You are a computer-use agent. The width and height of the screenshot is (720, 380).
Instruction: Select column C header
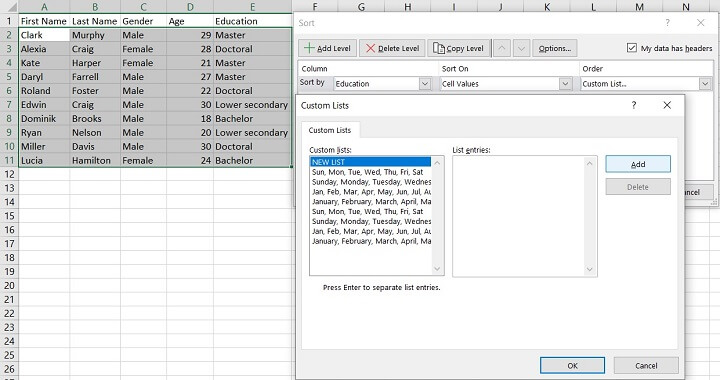[143, 7]
